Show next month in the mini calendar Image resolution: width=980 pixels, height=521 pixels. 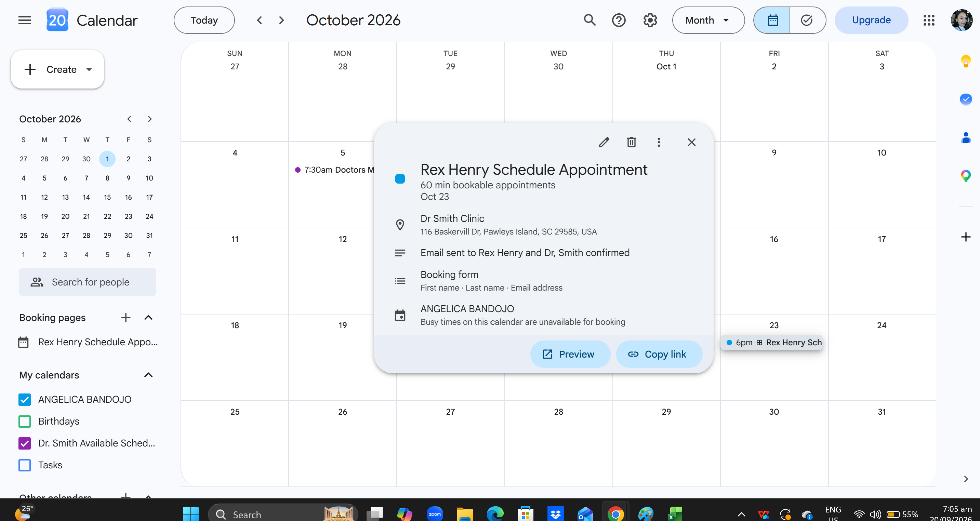click(149, 119)
